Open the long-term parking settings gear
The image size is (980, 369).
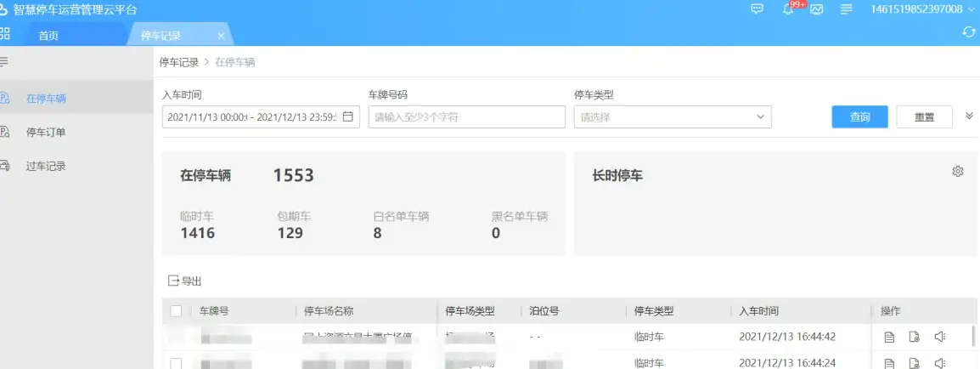tap(958, 172)
